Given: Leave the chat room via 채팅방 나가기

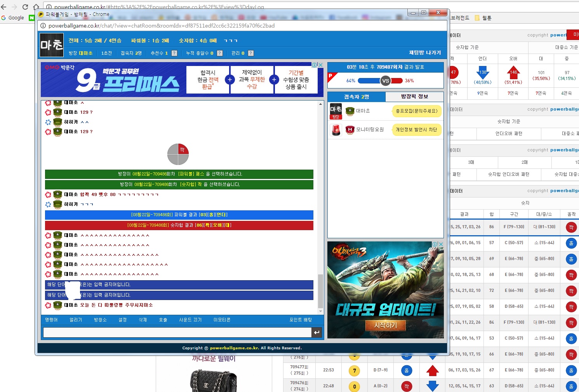Looking at the screenshot, I should [x=425, y=52].
